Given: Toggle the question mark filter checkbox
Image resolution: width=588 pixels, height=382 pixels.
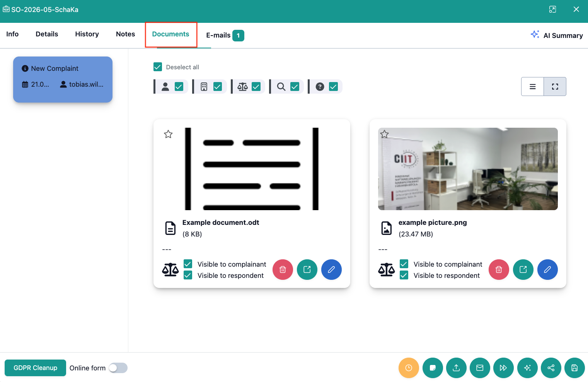Looking at the screenshot, I should pos(334,87).
